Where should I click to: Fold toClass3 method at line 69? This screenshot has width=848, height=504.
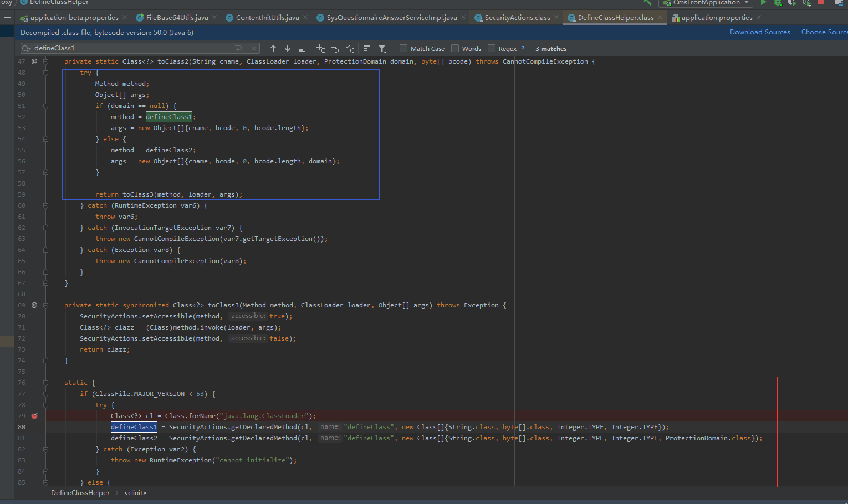pyautogui.click(x=46, y=305)
